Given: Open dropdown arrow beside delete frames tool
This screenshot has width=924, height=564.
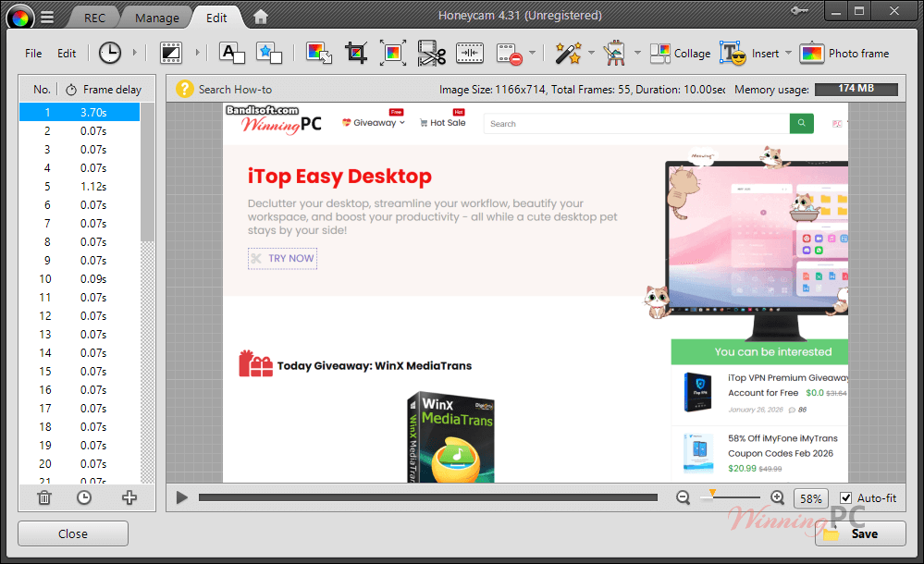Looking at the screenshot, I should (532, 53).
